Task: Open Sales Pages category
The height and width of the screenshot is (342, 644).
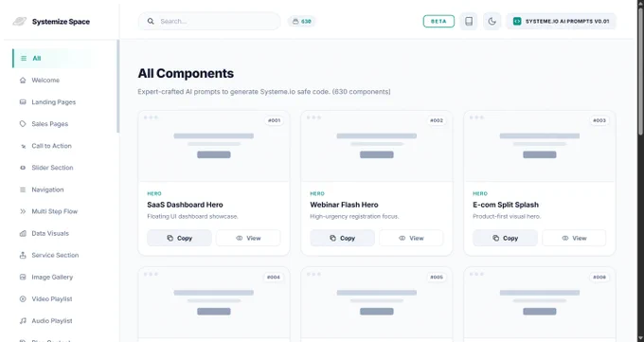Action: tap(52, 124)
